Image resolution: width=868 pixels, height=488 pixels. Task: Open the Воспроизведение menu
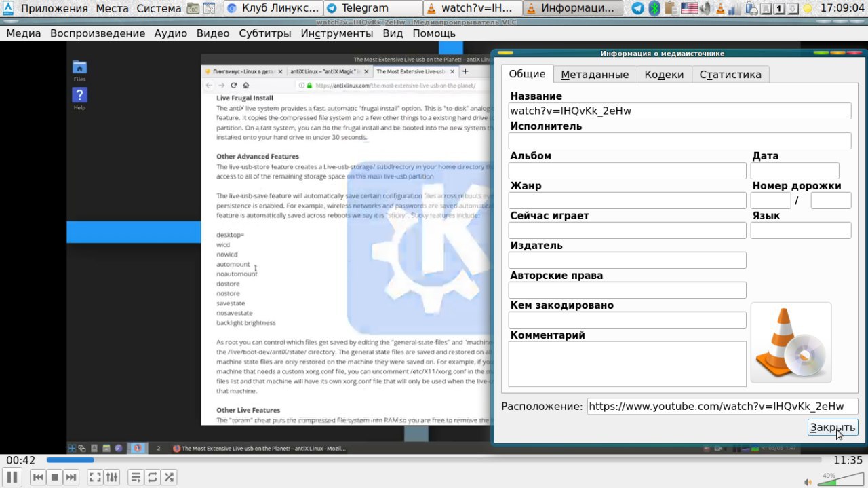98,33
